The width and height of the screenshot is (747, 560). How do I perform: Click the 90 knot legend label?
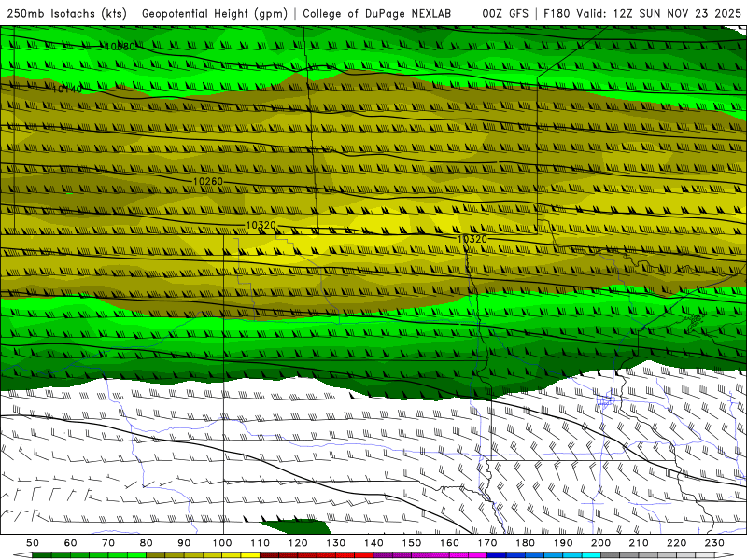tap(184, 543)
